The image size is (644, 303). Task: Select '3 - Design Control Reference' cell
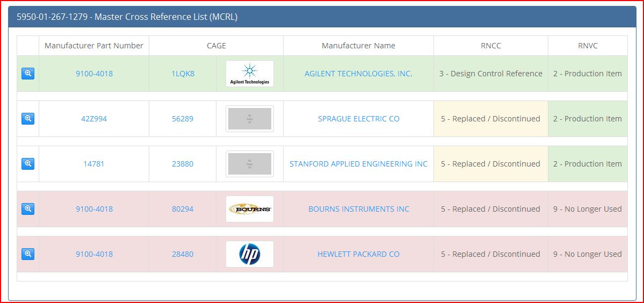pos(491,74)
